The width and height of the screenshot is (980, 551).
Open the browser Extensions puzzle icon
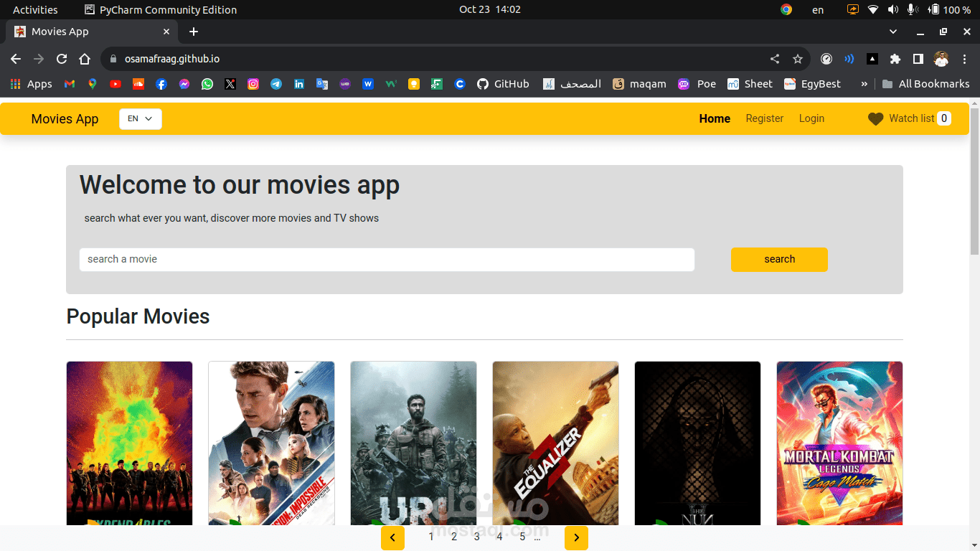895,59
